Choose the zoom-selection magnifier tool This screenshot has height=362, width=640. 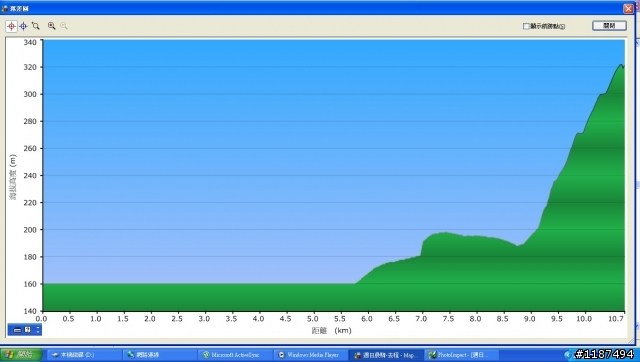[36, 26]
